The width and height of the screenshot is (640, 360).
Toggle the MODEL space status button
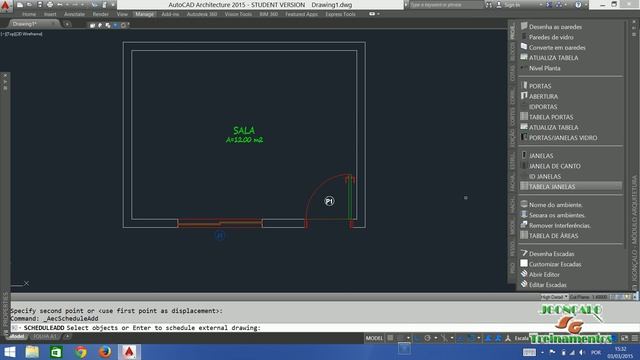[x=374, y=338]
